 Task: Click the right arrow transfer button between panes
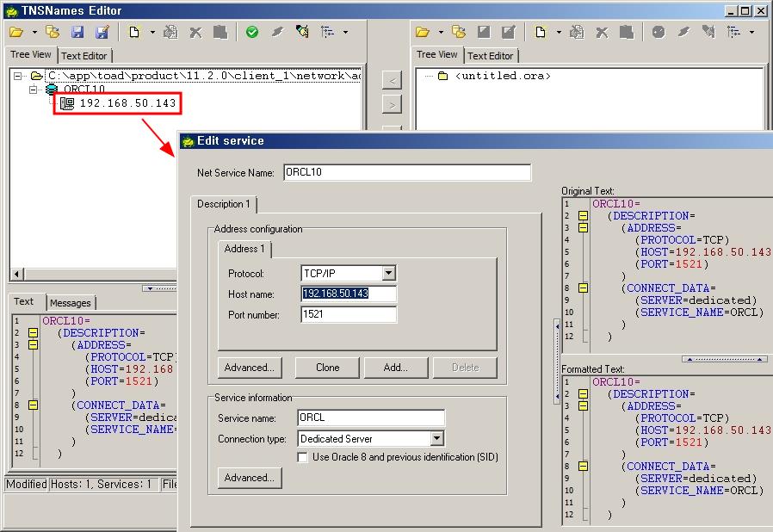[391, 105]
